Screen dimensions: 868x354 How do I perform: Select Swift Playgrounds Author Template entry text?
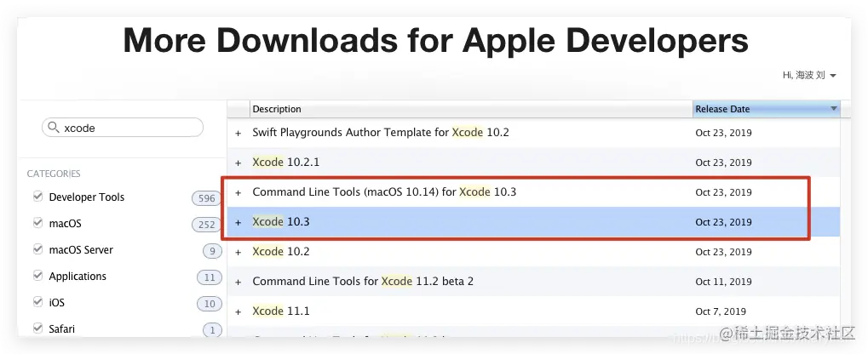tap(380, 132)
